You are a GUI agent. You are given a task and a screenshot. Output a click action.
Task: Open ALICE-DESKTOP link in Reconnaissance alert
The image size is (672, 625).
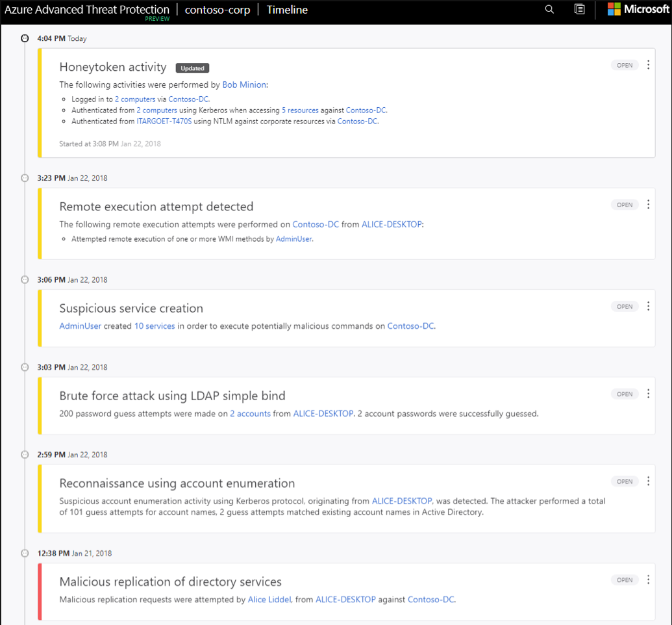(402, 501)
